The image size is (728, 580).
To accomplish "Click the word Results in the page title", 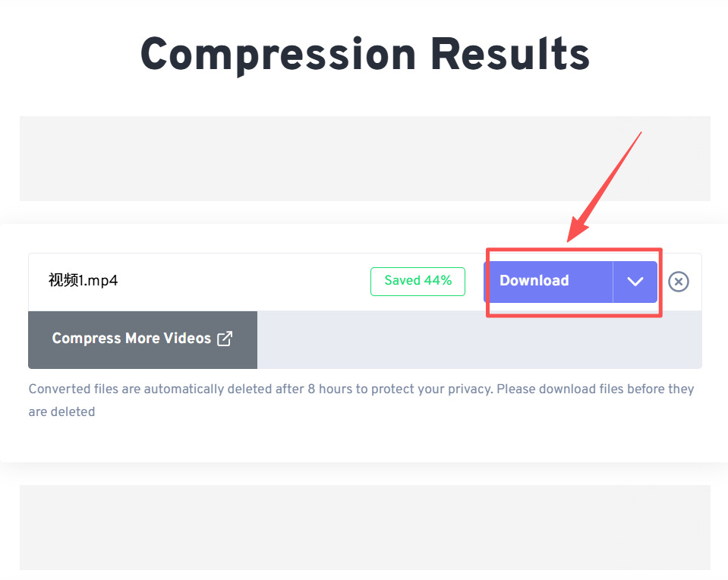I will tap(510, 55).
